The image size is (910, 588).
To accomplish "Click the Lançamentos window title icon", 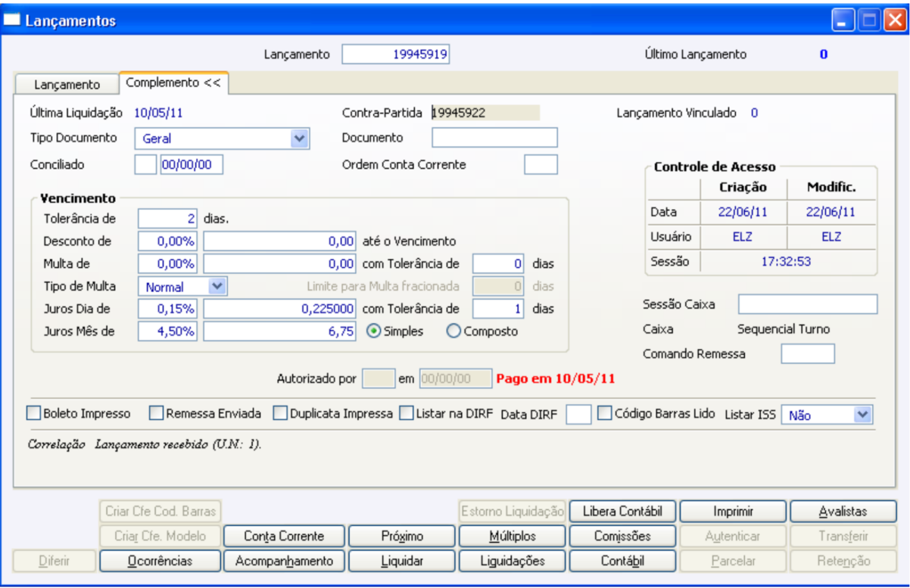I will click(x=13, y=20).
